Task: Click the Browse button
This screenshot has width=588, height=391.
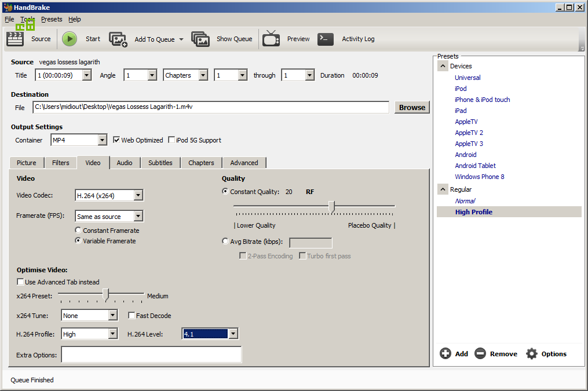Action: coord(412,108)
